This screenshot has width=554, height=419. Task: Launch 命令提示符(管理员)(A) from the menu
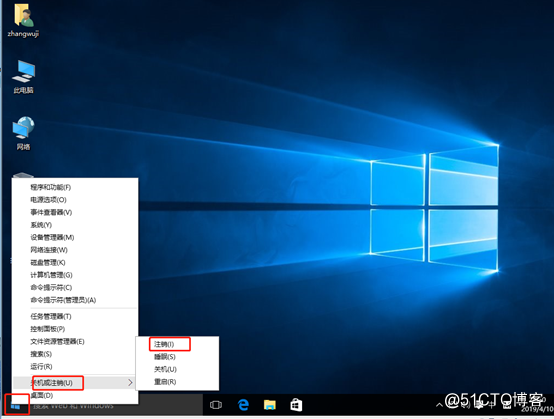click(x=75, y=300)
